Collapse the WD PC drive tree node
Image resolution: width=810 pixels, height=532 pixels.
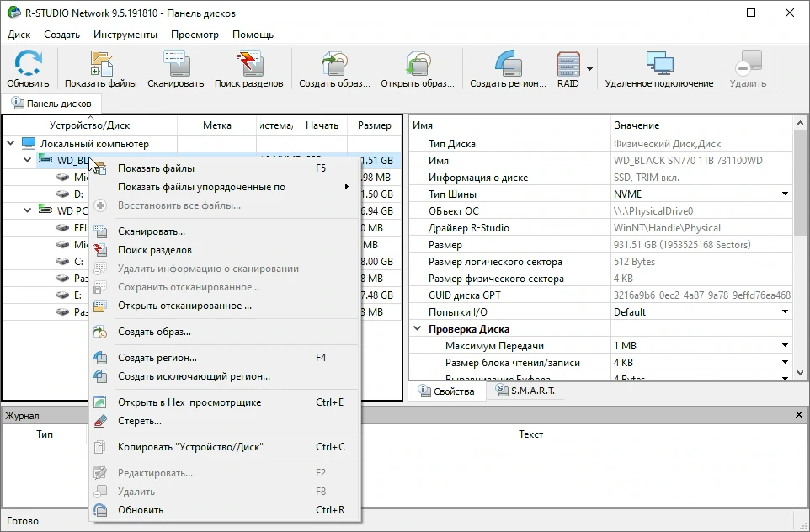28,210
